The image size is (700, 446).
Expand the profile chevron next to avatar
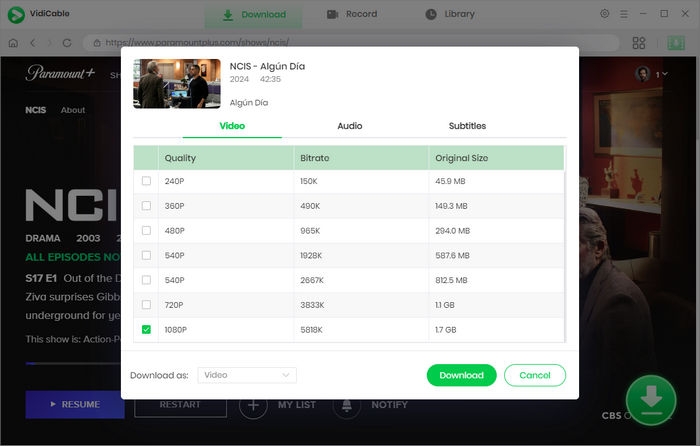665,74
